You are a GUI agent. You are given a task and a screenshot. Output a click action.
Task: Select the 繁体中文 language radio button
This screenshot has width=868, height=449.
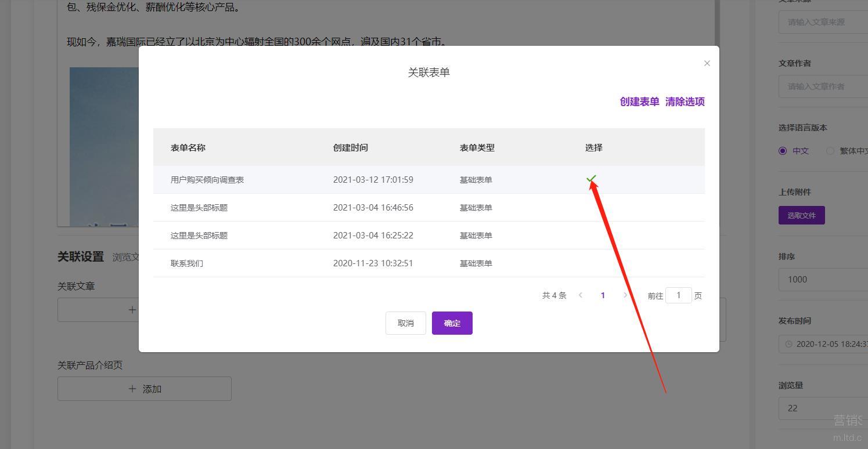coord(830,151)
